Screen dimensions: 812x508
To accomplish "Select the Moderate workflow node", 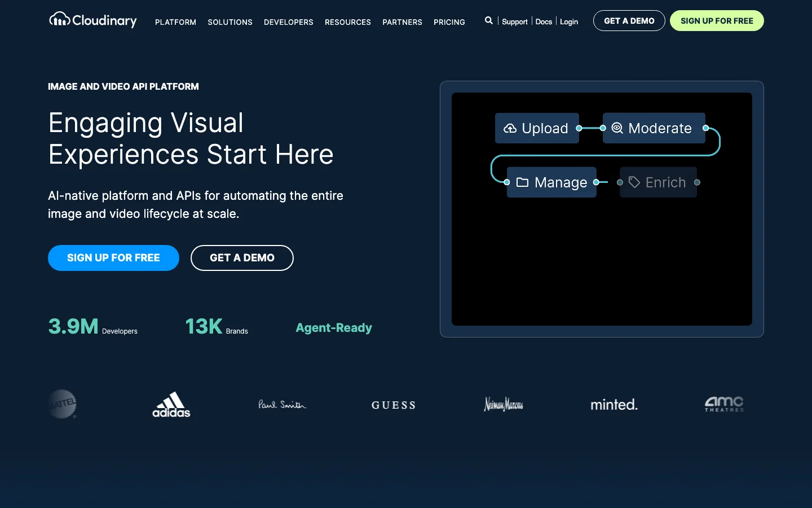I will coord(654,128).
